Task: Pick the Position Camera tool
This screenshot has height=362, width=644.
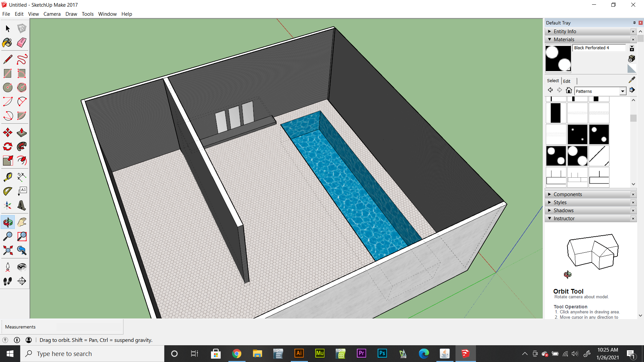Action: [x=8, y=267]
